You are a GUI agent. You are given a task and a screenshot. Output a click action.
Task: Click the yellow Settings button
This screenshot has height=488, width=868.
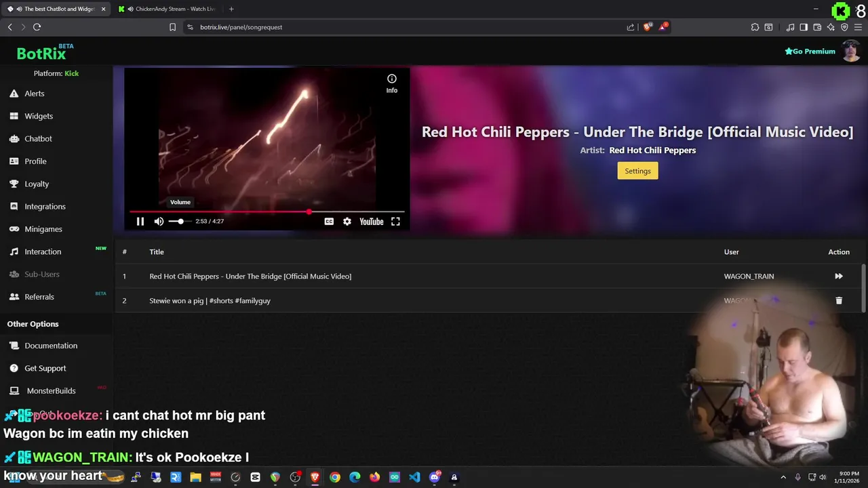pyautogui.click(x=637, y=171)
